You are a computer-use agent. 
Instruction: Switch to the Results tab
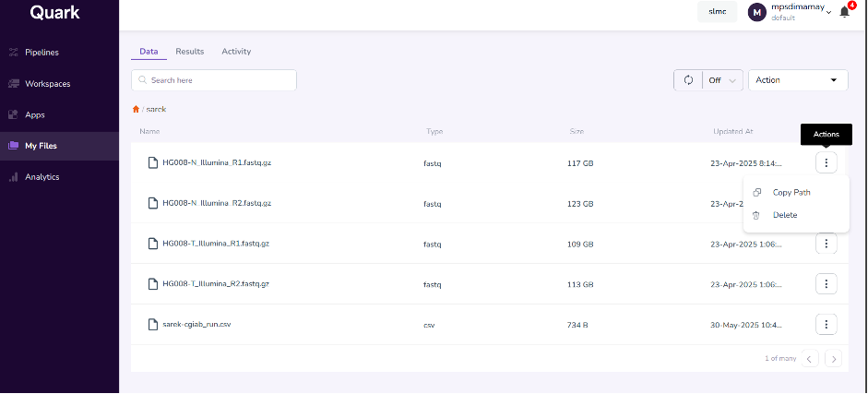click(189, 52)
